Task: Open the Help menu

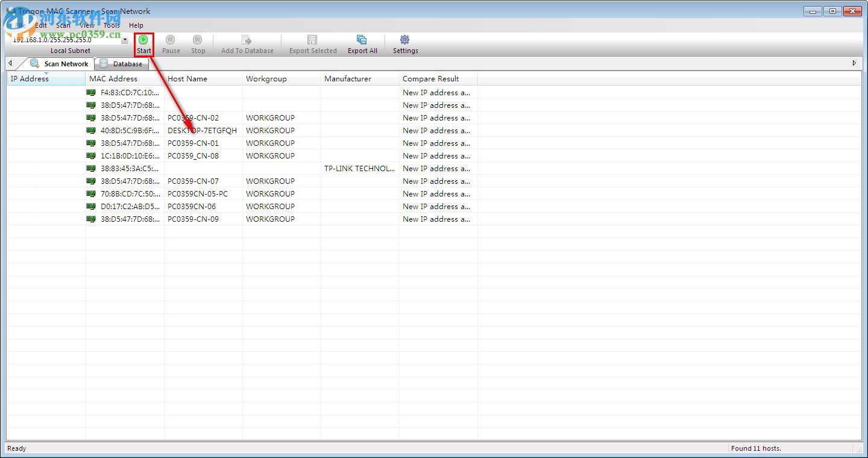Action: pos(136,25)
